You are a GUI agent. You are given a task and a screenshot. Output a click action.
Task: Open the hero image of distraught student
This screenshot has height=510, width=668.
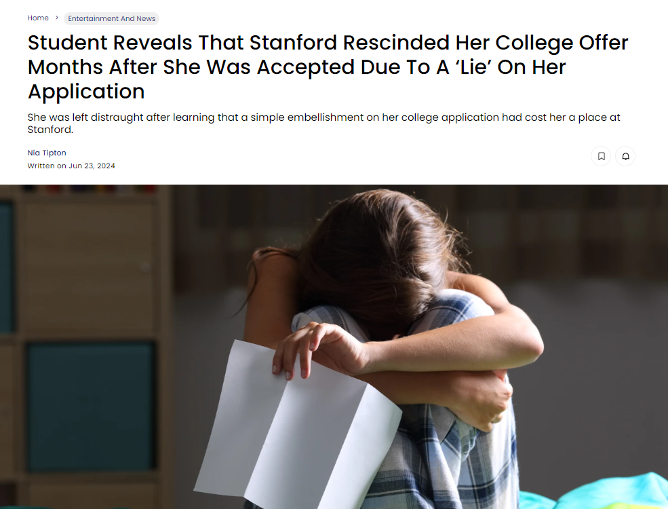click(x=334, y=347)
